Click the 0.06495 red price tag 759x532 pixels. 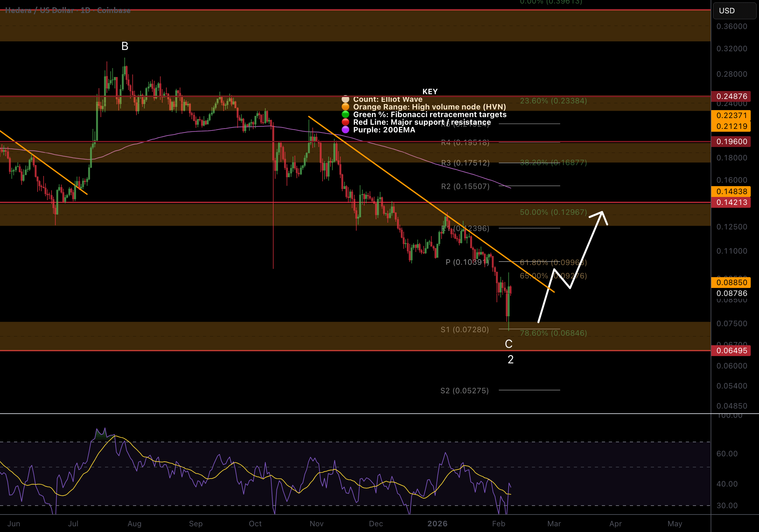tap(731, 351)
